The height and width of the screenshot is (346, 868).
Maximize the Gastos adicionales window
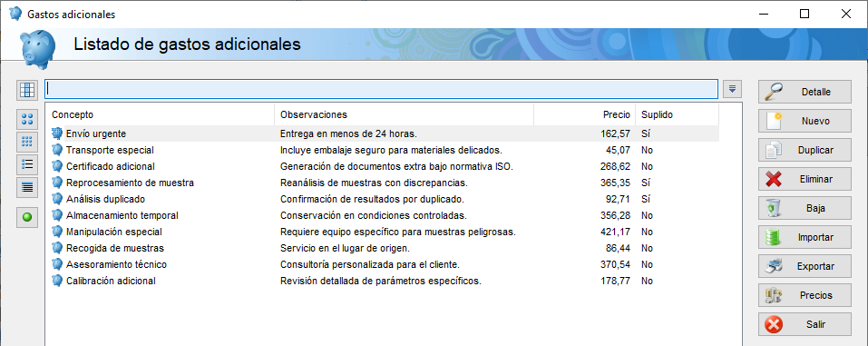805,14
